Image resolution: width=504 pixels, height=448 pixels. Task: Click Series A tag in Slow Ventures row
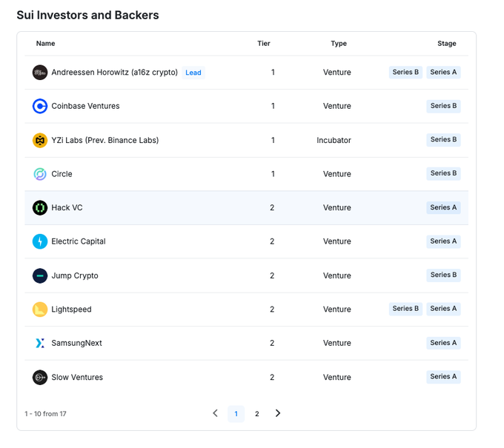pos(443,377)
